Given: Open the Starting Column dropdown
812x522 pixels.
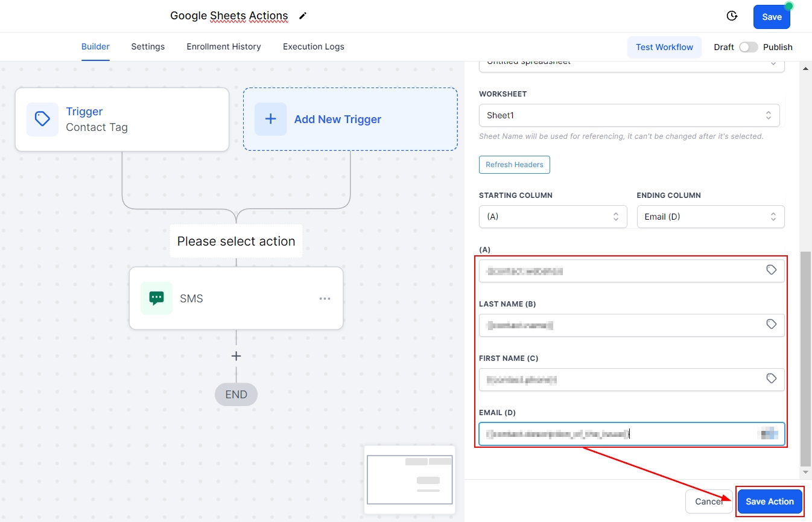Looking at the screenshot, I should (553, 217).
